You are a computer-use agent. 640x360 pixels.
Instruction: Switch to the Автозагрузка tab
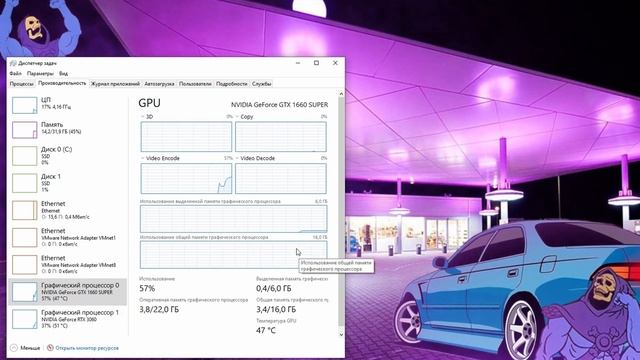click(159, 84)
